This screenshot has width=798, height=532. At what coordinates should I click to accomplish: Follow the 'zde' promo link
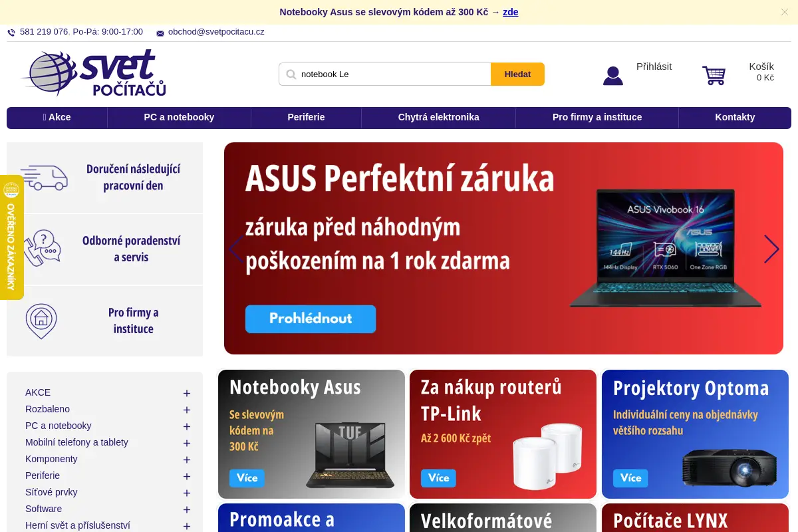pos(511,12)
